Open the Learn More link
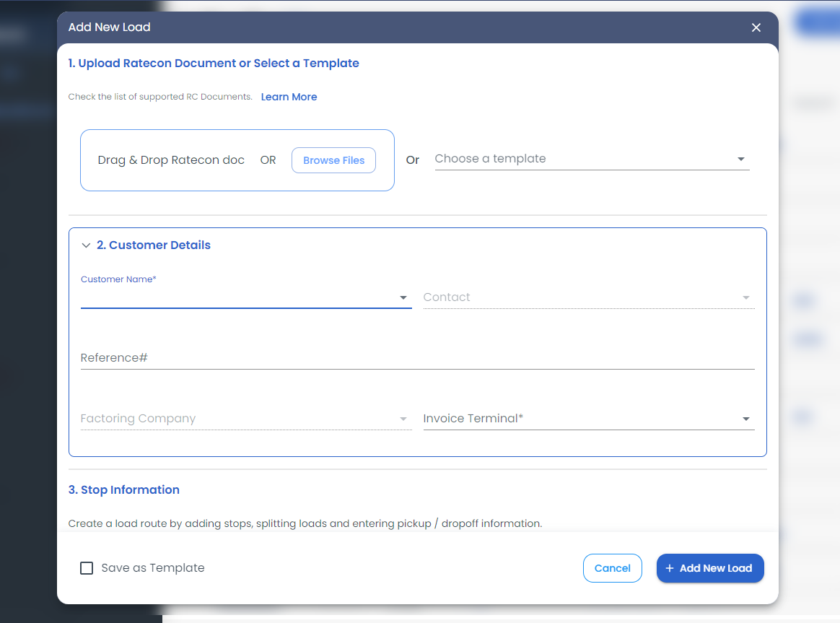Screen dimensions: 840x623 [289, 97]
